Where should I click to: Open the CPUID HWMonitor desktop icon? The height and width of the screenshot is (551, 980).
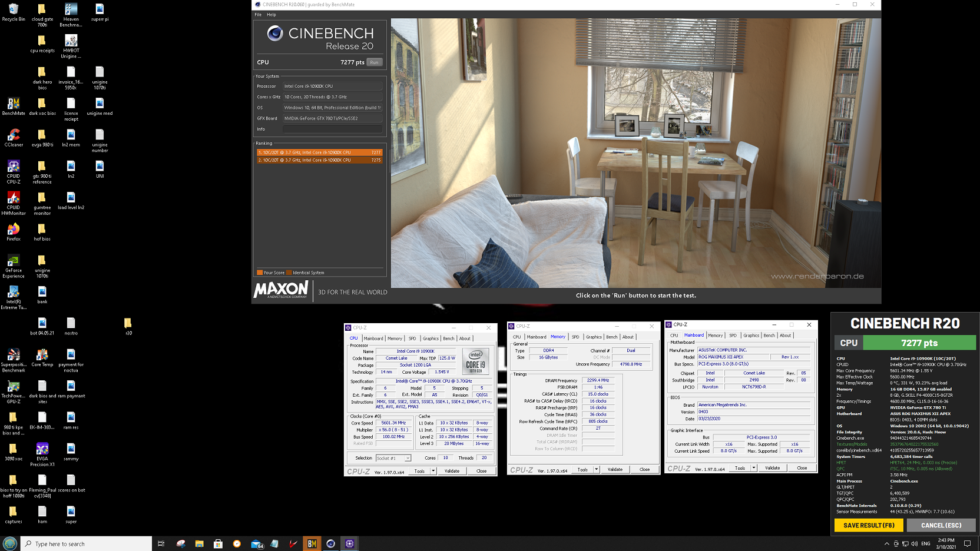coord(14,204)
